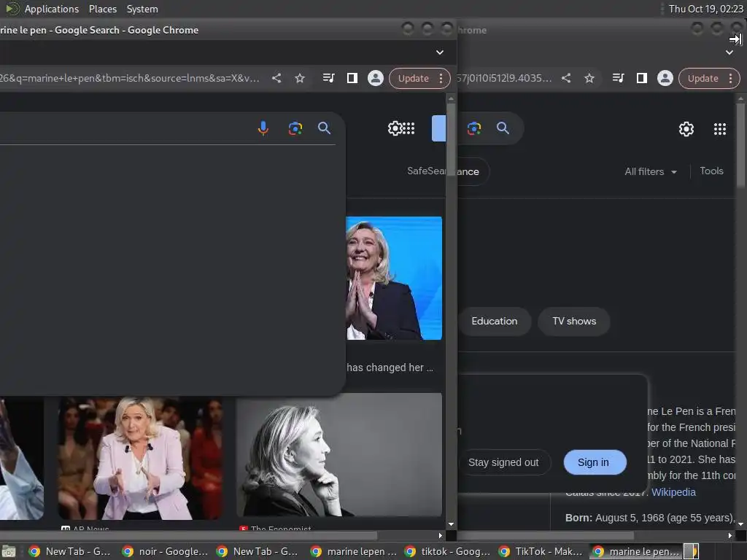The width and height of the screenshot is (747, 560).
Task: Bookmark page star in left window
Action: pos(300,78)
